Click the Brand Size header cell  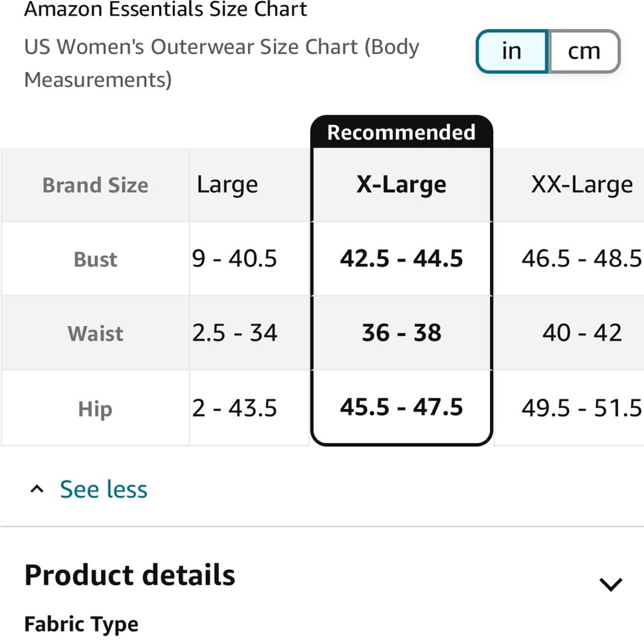click(x=95, y=185)
